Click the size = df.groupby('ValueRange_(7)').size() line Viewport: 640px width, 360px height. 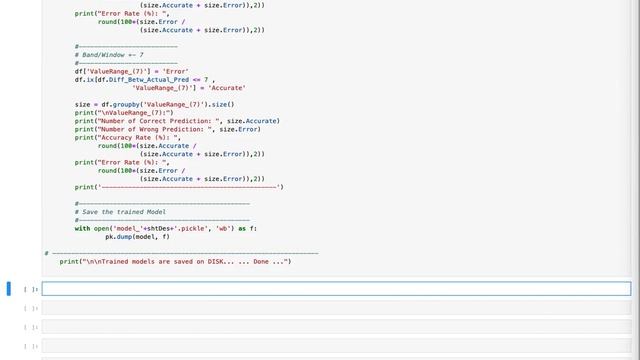[x=154, y=104]
